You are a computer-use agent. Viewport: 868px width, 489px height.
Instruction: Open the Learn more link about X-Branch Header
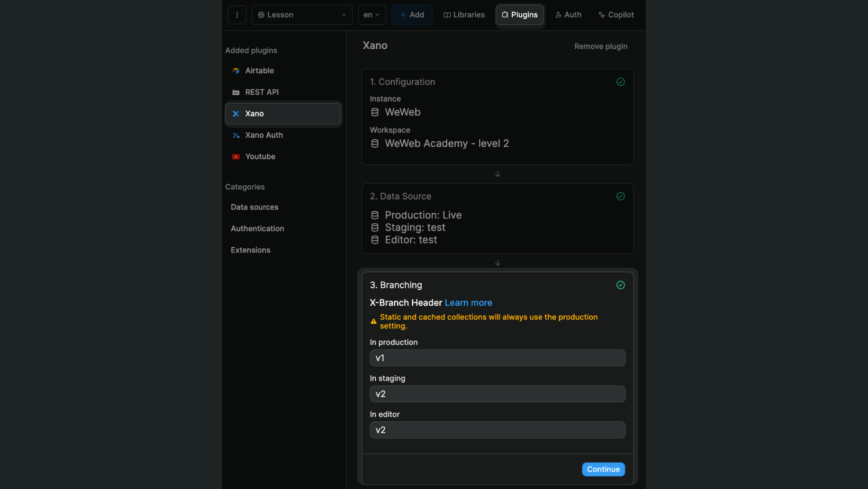point(468,302)
